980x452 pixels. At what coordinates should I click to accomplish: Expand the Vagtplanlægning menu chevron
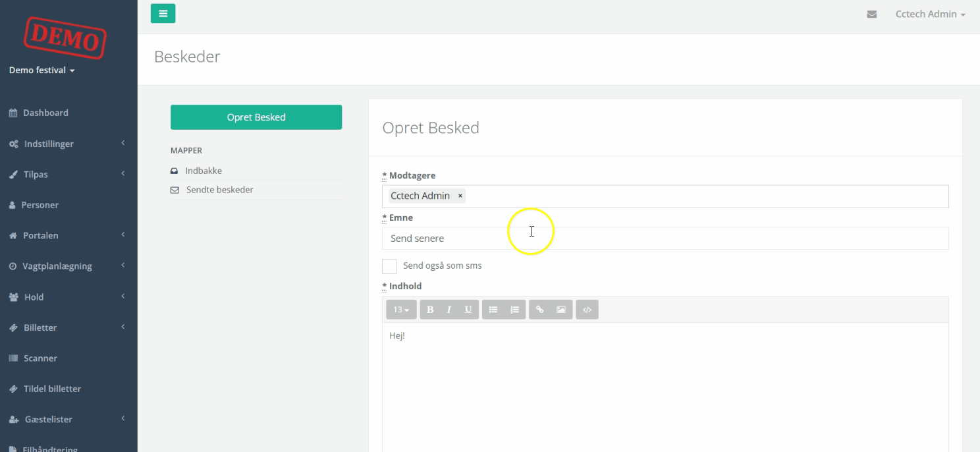123,266
